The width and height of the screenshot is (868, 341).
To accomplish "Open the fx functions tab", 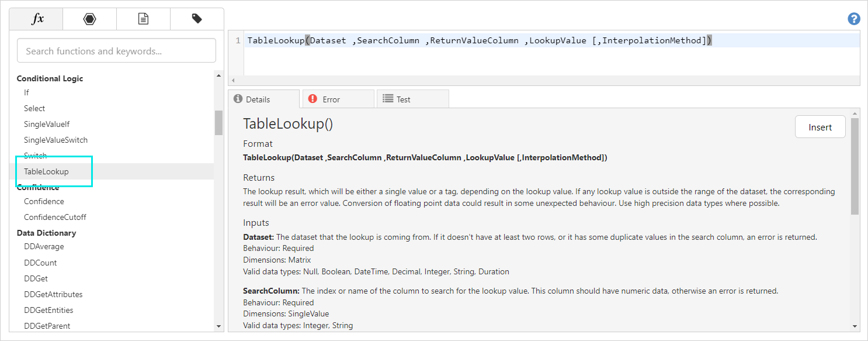I will pyautogui.click(x=36, y=19).
